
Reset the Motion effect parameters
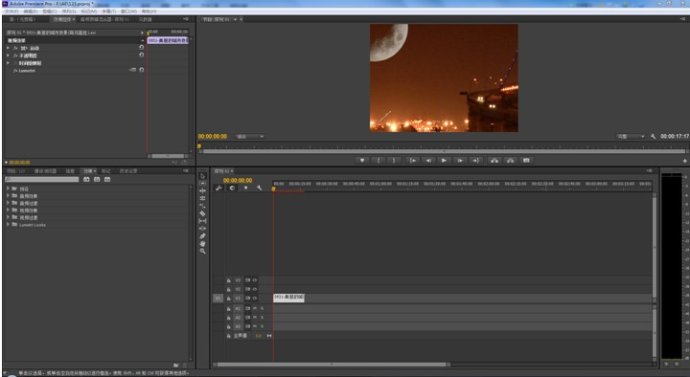[142, 48]
